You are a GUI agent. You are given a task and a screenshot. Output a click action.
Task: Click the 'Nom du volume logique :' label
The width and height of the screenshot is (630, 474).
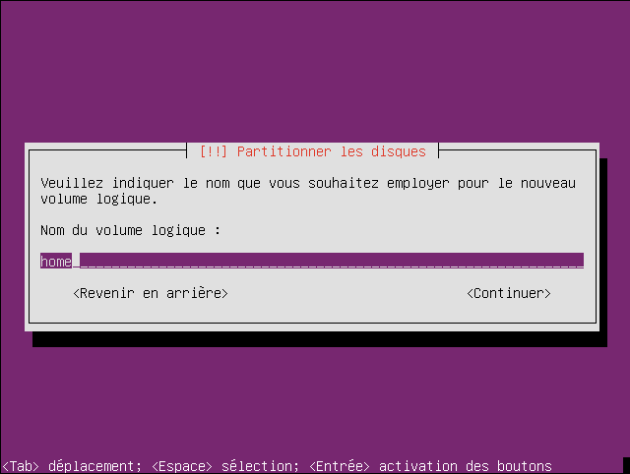click(131, 230)
